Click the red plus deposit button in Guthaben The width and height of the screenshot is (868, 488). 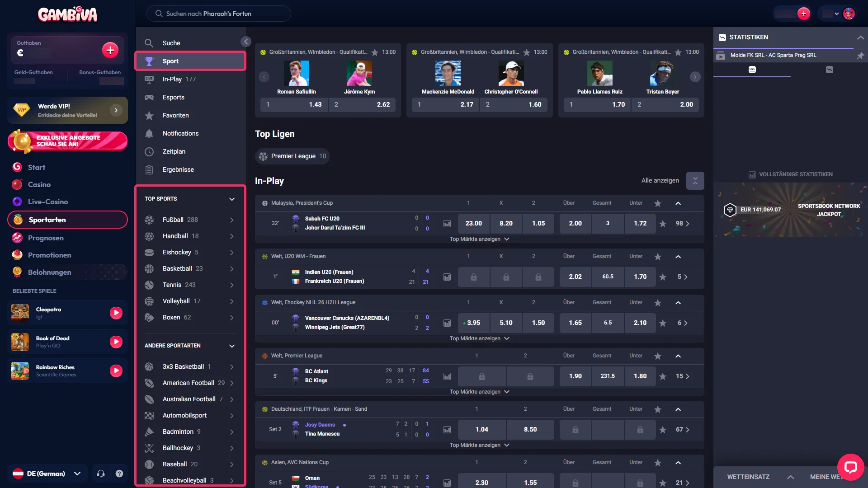(x=110, y=50)
